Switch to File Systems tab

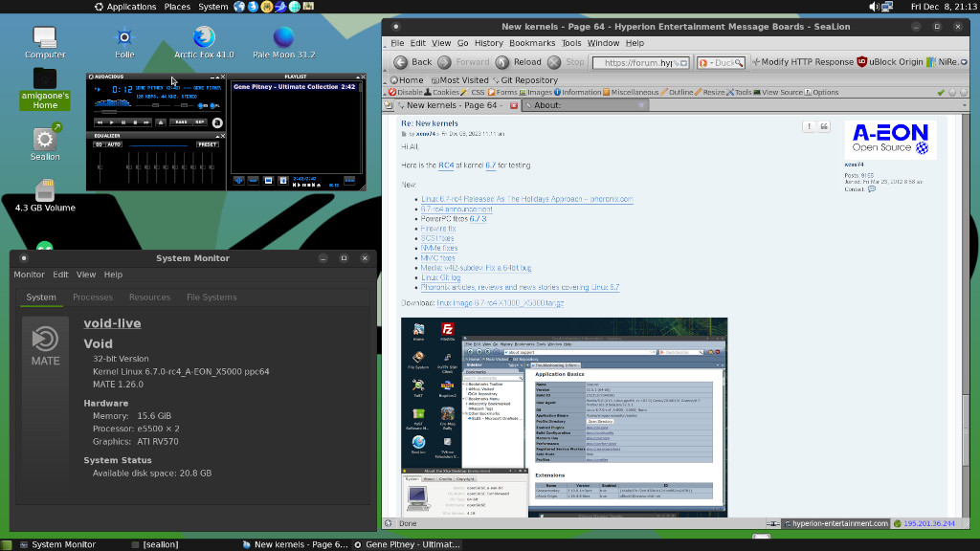pos(212,298)
